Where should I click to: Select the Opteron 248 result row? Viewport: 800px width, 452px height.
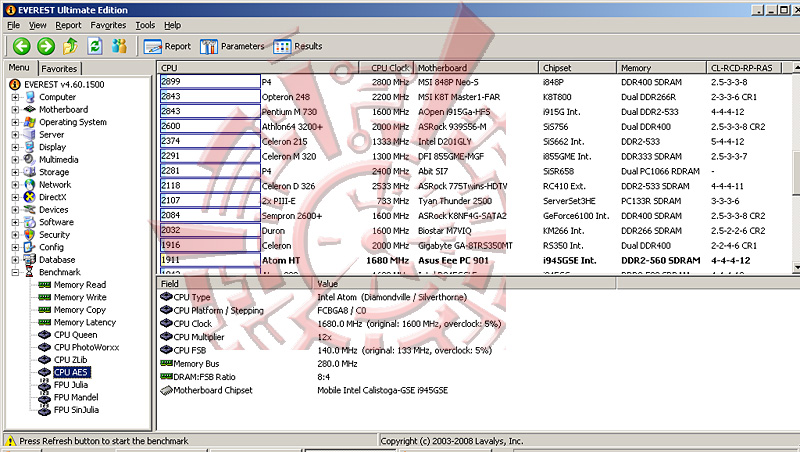pyautogui.click(x=476, y=97)
